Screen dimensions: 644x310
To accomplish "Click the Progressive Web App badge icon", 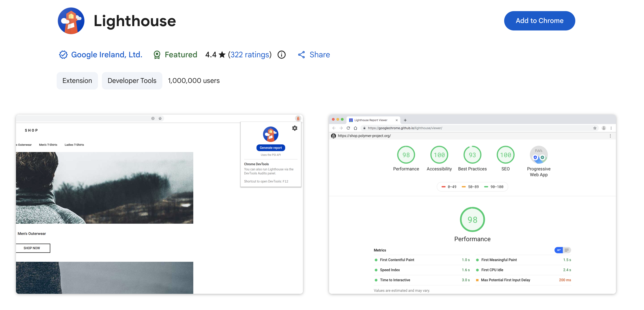I will (x=539, y=155).
